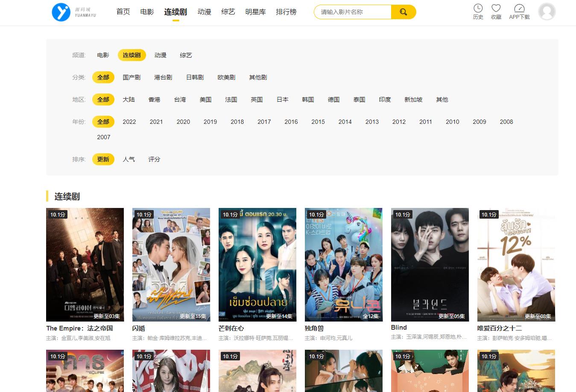Filter category by 日韩剧
This screenshot has height=392, width=576.
click(x=195, y=77)
